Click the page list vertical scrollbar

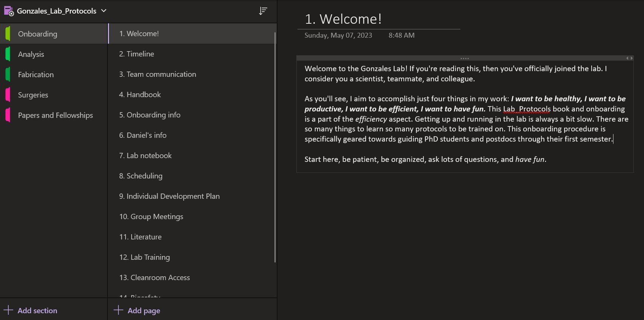point(275,147)
